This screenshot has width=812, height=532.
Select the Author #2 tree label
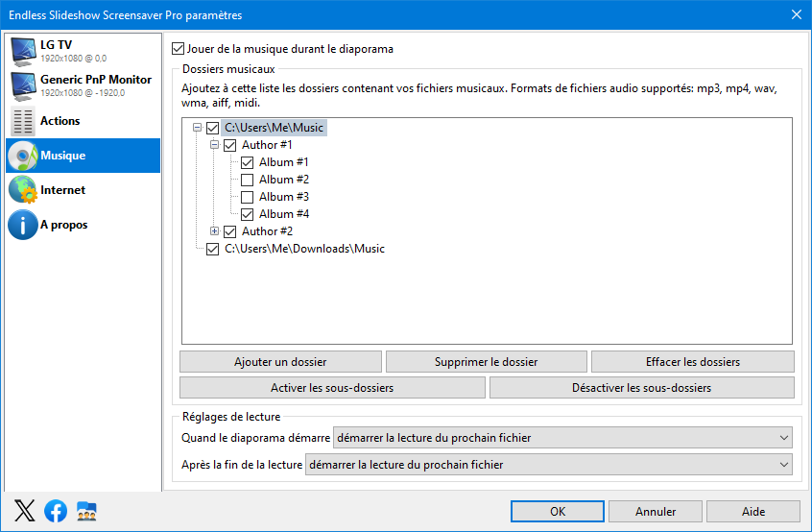[267, 231]
